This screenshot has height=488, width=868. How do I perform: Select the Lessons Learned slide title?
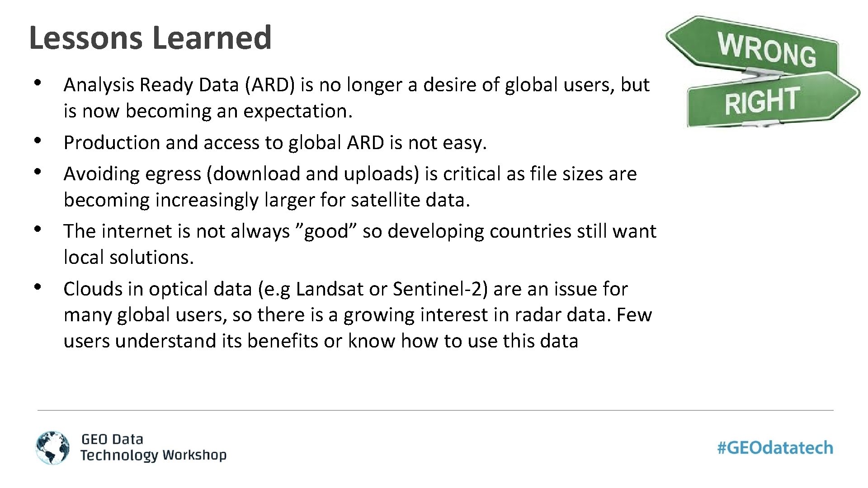click(150, 38)
